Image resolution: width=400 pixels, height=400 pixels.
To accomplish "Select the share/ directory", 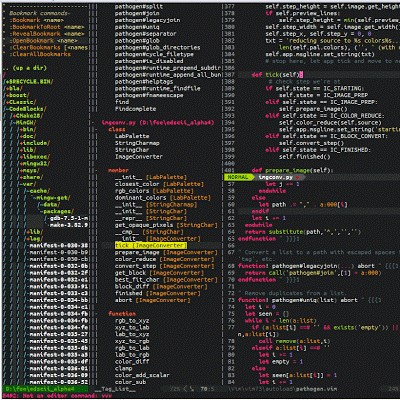I will click(31, 177).
